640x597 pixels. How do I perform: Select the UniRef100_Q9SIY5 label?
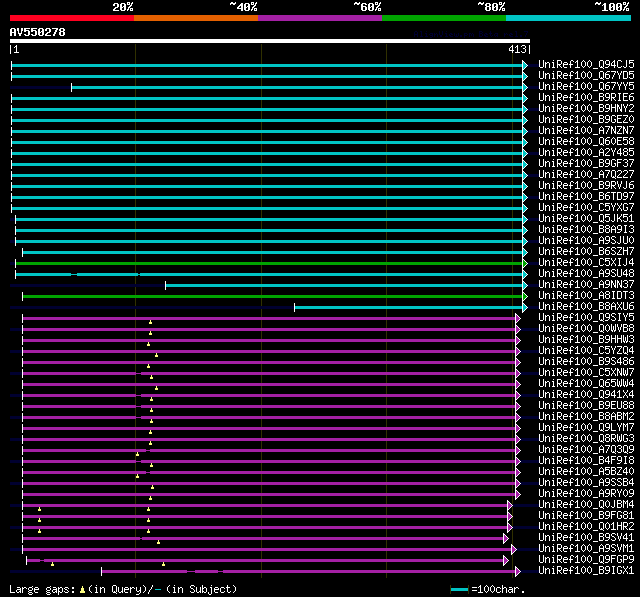pyautogui.click(x=586, y=318)
